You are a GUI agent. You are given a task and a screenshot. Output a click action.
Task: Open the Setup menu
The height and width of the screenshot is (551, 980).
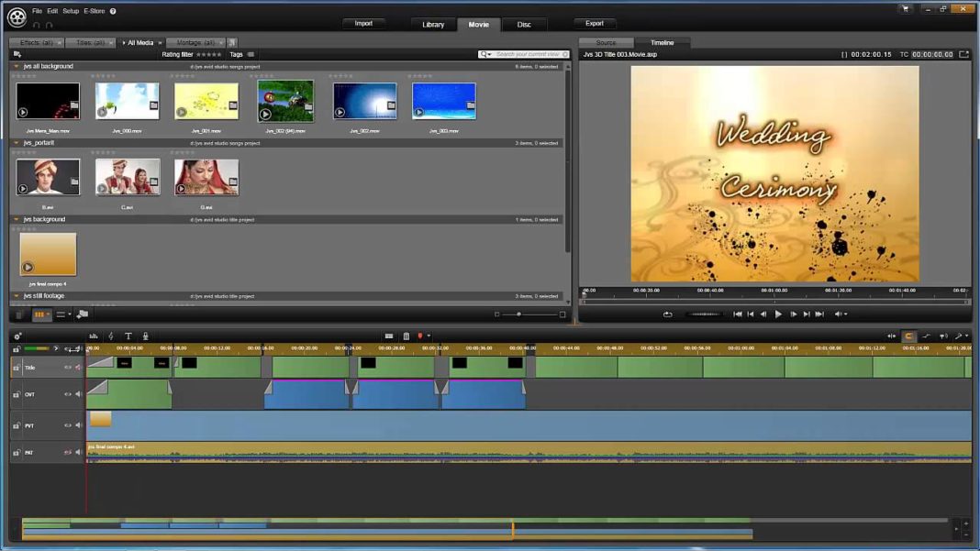71,11
